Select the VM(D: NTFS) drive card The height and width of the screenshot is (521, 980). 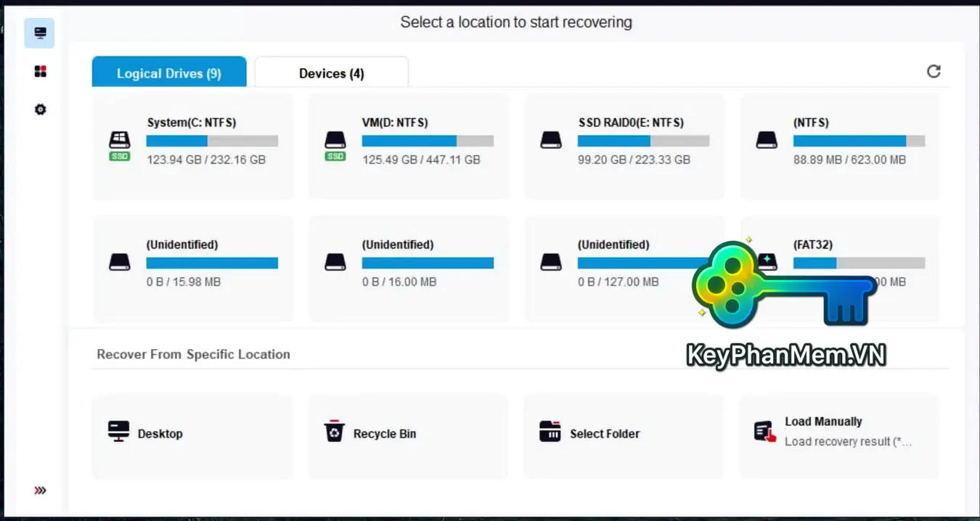[x=407, y=145]
